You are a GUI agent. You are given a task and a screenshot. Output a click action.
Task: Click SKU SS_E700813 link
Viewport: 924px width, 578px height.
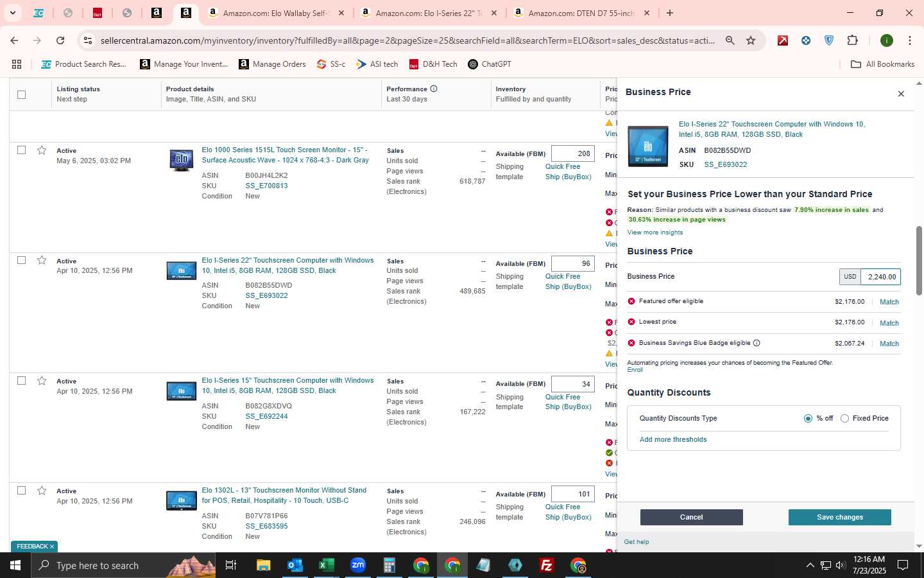(266, 186)
